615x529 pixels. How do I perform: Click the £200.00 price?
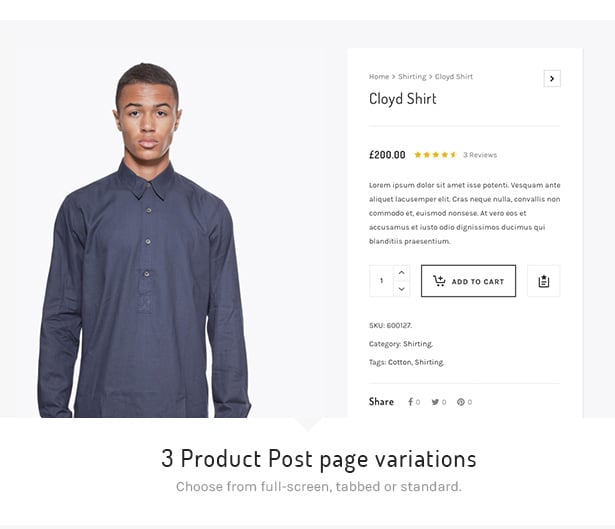click(387, 155)
